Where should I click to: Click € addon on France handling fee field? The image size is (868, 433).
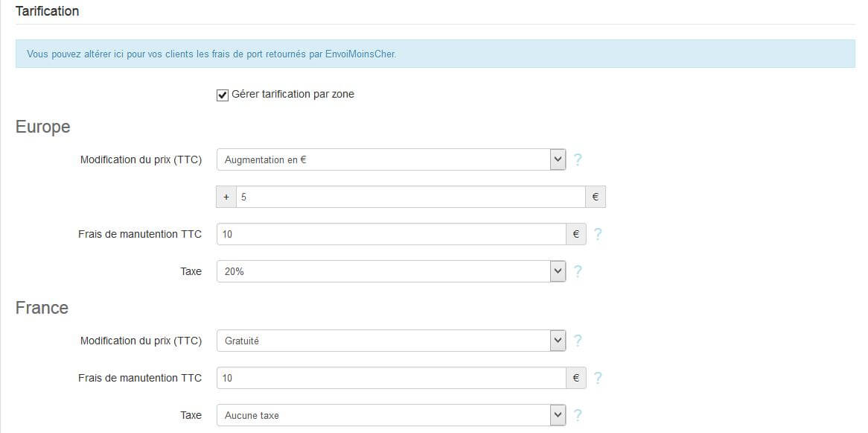click(575, 378)
